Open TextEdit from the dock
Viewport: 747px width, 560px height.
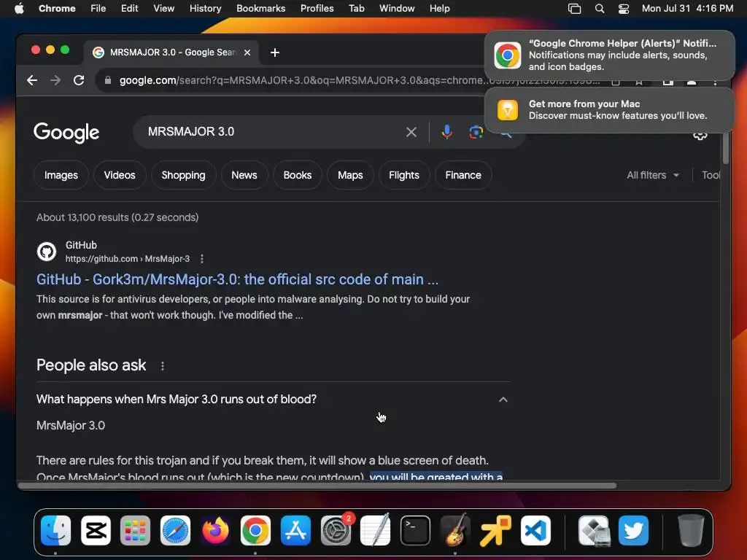(376, 530)
